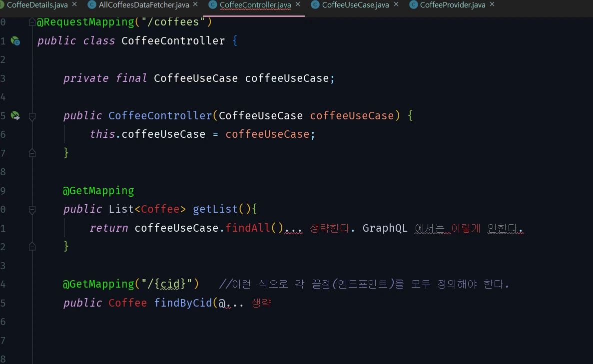Screen dimensions: 593x364
Task: Click the @GetMapping annotation above getList
Action: click(x=98, y=191)
